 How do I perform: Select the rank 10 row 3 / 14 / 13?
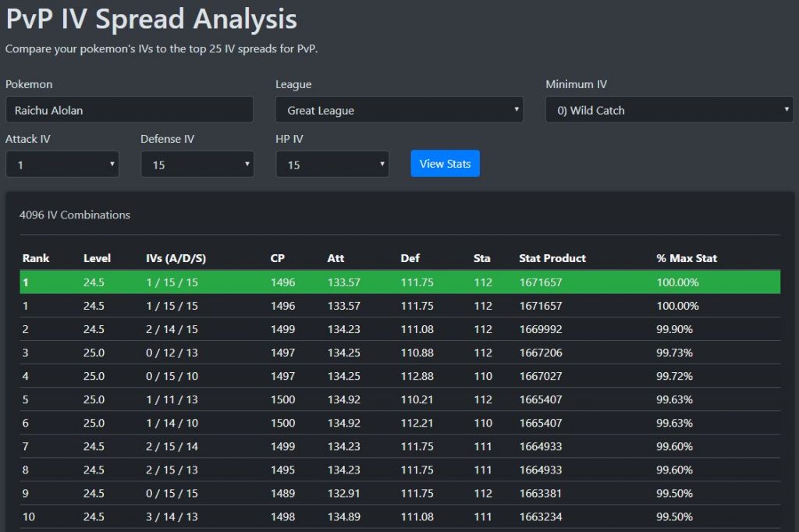[x=399, y=516]
